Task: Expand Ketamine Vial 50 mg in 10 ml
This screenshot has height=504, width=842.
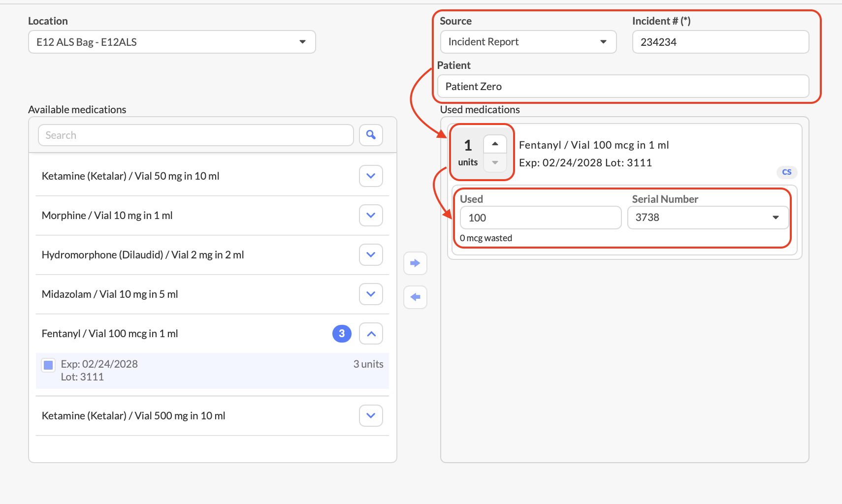Action: click(x=371, y=176)
